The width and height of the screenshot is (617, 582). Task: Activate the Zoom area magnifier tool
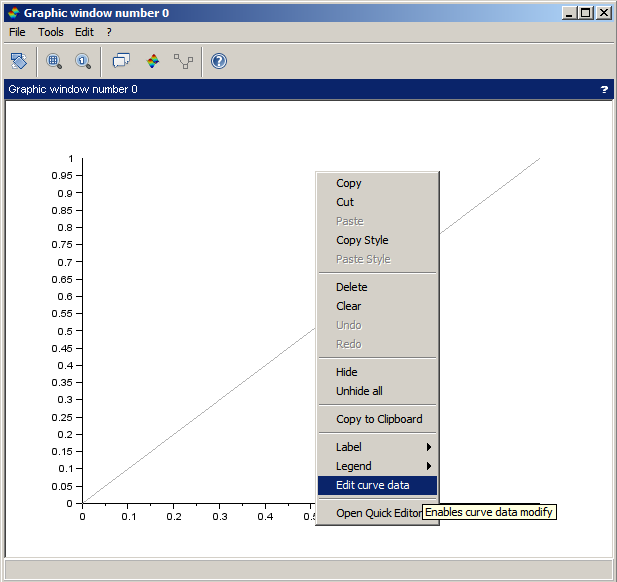point(54,62)
